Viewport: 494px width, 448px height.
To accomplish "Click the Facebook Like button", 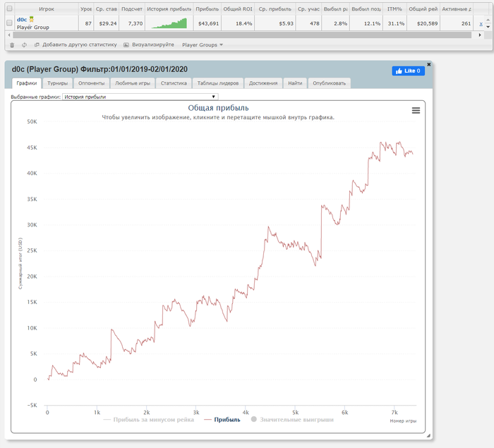I will click(x=408, y=71).
